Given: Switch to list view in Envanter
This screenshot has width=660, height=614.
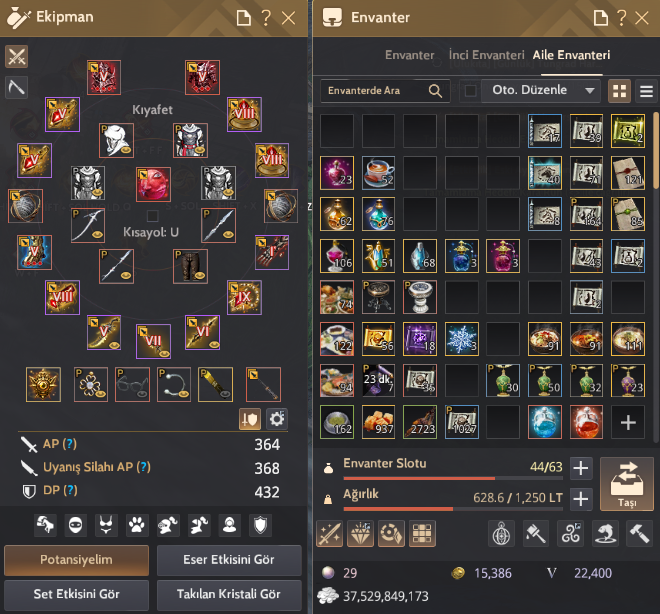Looking at the screenshot, I should coord(647,91).
